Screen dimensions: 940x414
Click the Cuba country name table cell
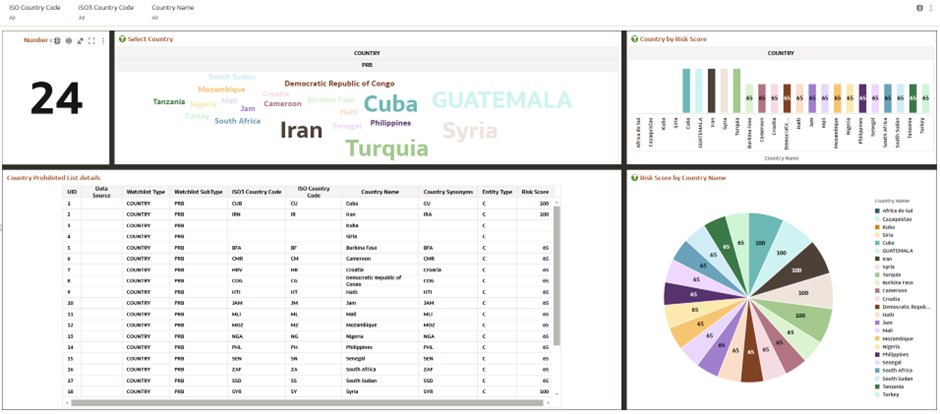(381, 203)
